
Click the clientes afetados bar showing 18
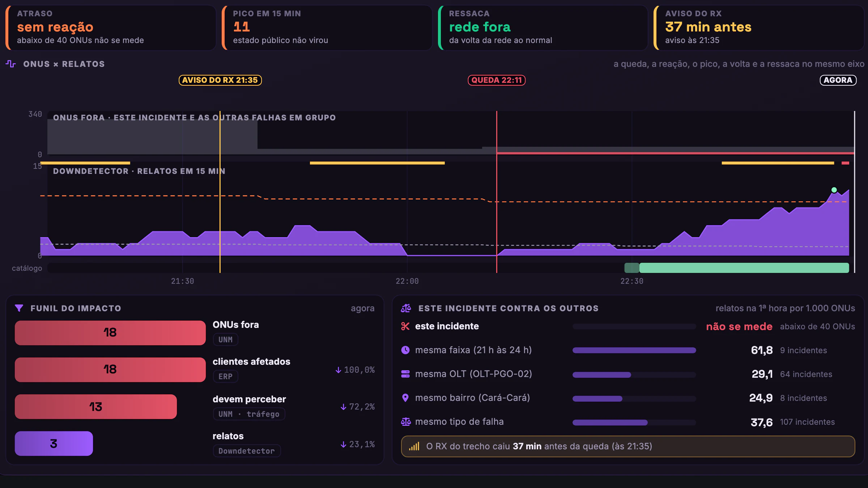click(x=110, y=369)
